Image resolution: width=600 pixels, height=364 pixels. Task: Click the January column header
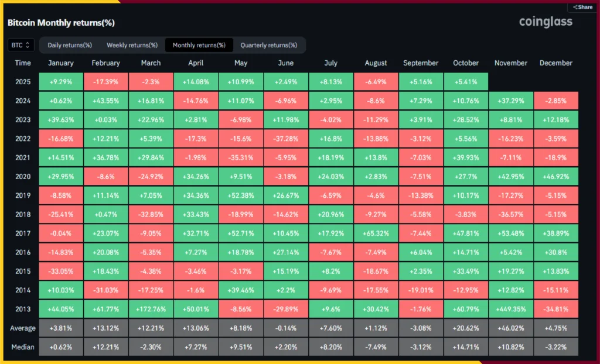click(x=61, y=63)
